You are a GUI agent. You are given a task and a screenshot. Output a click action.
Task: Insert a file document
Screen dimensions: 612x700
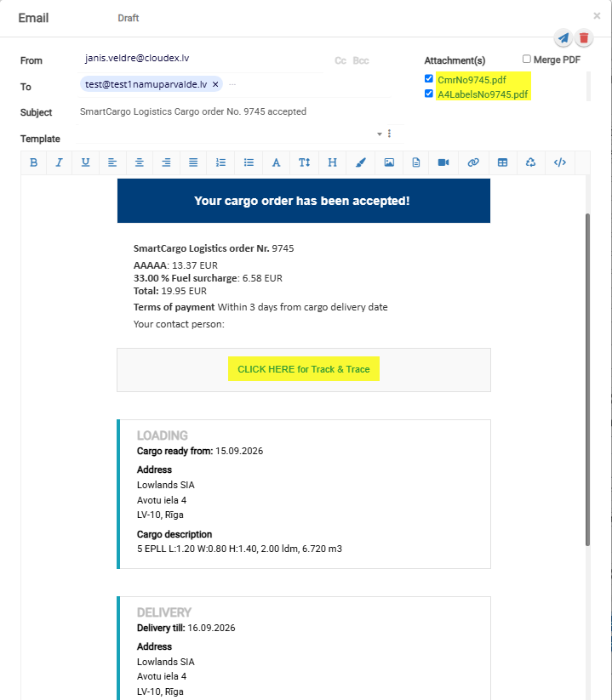(416, 162)
